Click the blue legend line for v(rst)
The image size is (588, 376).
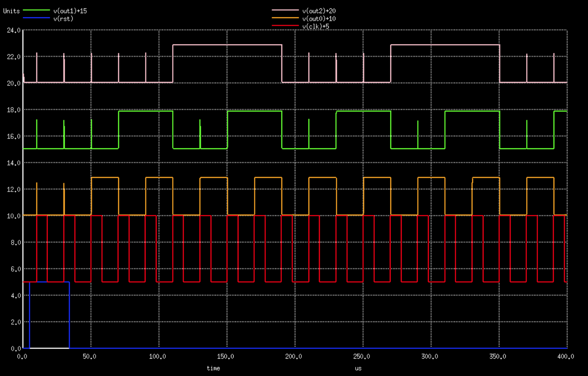click(35, 19)
